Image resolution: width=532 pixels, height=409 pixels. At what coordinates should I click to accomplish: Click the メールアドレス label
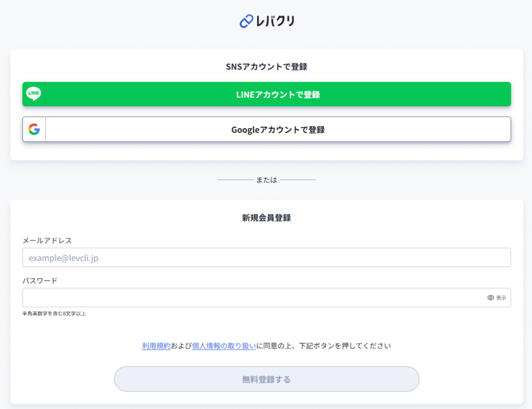(47, 240)
